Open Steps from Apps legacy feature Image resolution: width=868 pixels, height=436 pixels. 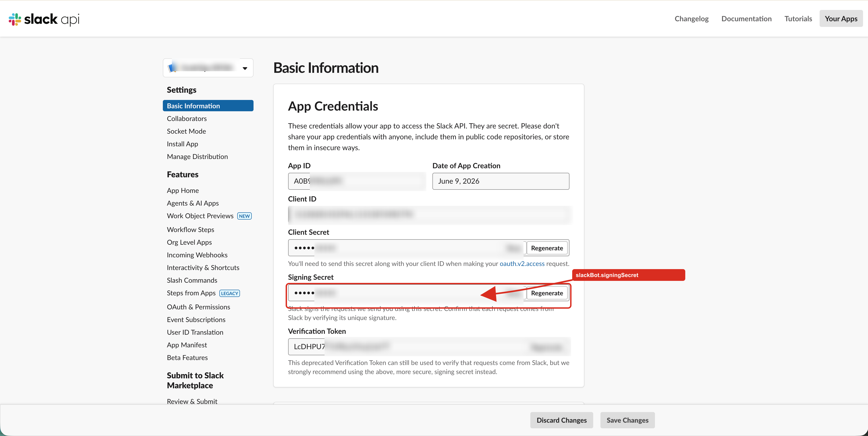[x=191, y=293]
